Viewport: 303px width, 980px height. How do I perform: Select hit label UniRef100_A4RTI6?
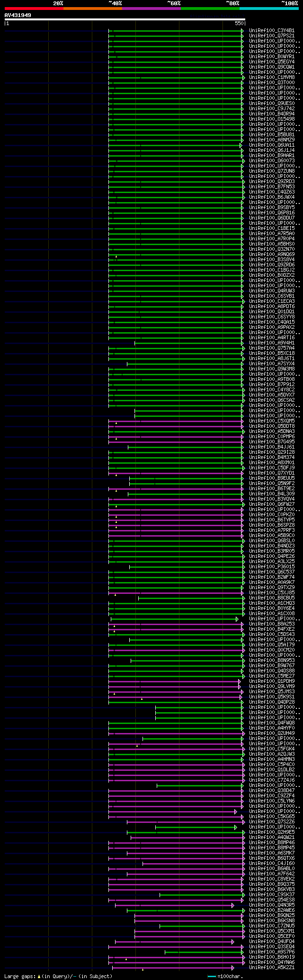pyautogui.click(x=272, y=338)
